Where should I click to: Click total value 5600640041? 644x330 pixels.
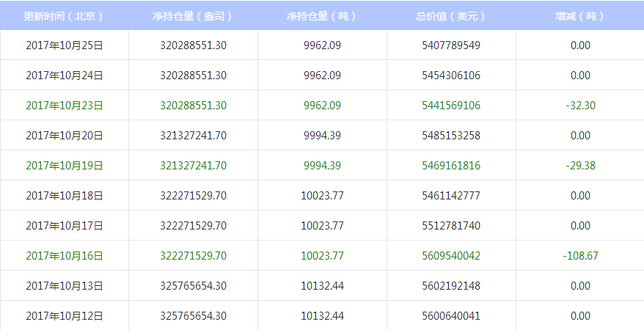pos(451,315)
